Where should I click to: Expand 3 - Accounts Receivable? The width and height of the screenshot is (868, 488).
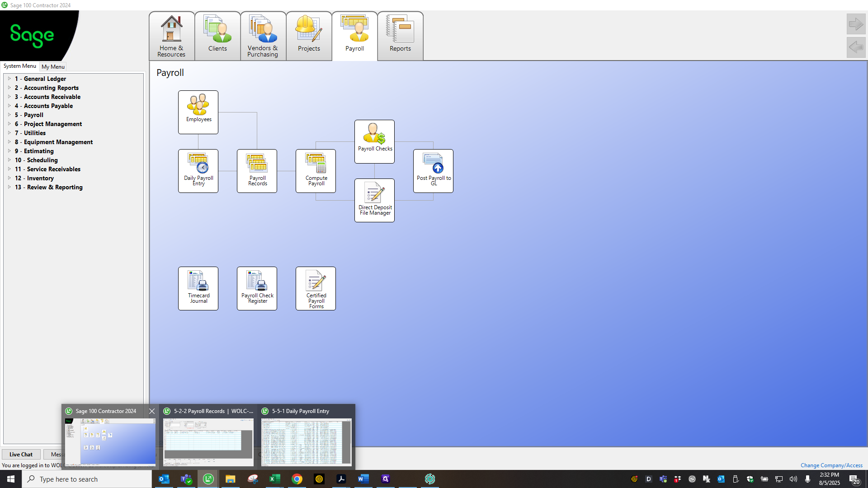pos(9,97)
